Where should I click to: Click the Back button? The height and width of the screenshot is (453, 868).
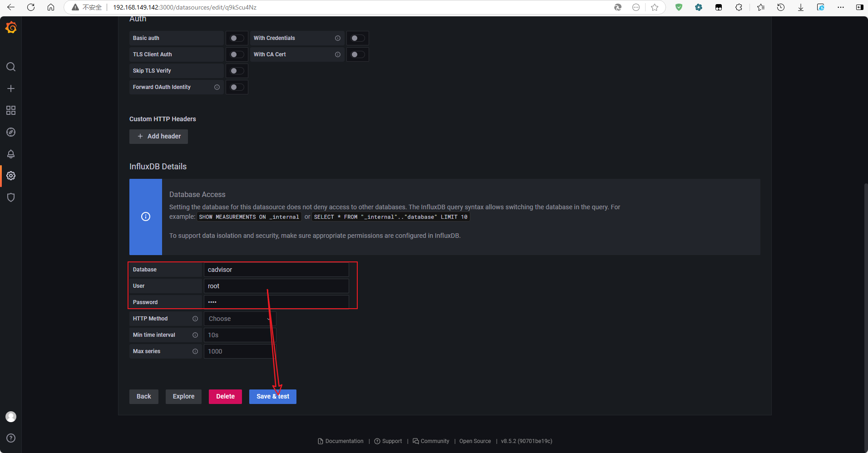click(x=144, y=396)
